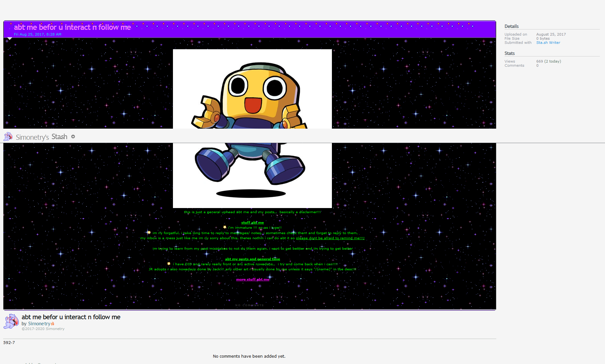The image size is (605, 364).
Task: Open the dropdown arrow next to Stash
Action: tap(73, 137)
